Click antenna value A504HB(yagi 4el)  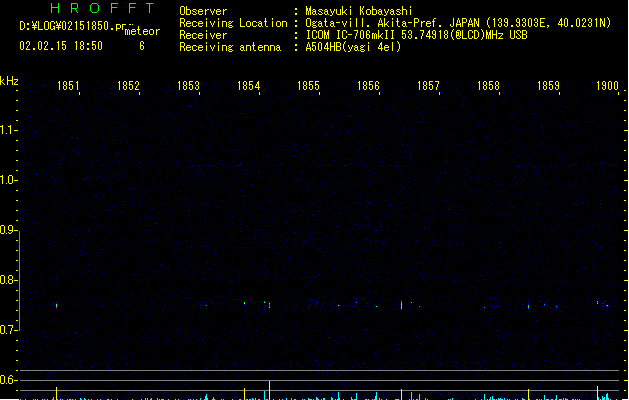pos(353,47)
